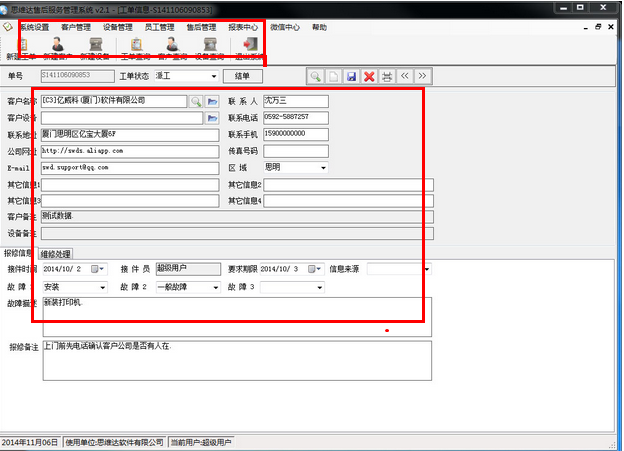624x451 pixels.
Task: Open the 要求期限 date picker calendar
Action: point(314,269)
